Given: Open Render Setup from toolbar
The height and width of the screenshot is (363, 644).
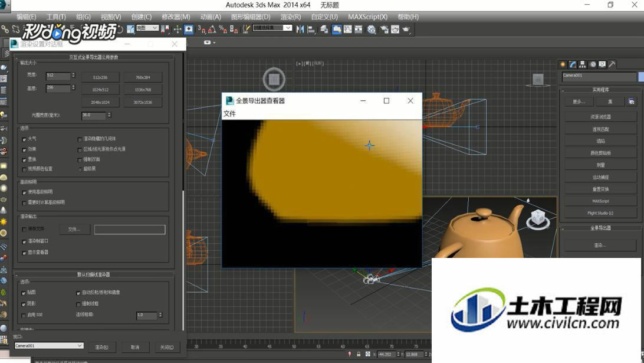Looking at the screenshot, I should [x=385, y=29].
